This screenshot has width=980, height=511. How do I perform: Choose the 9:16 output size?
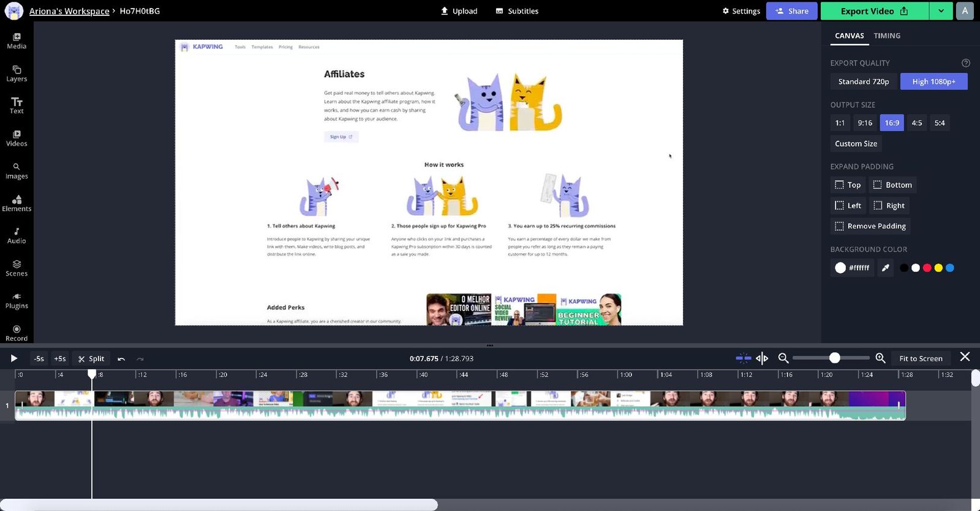coord(865,123)
